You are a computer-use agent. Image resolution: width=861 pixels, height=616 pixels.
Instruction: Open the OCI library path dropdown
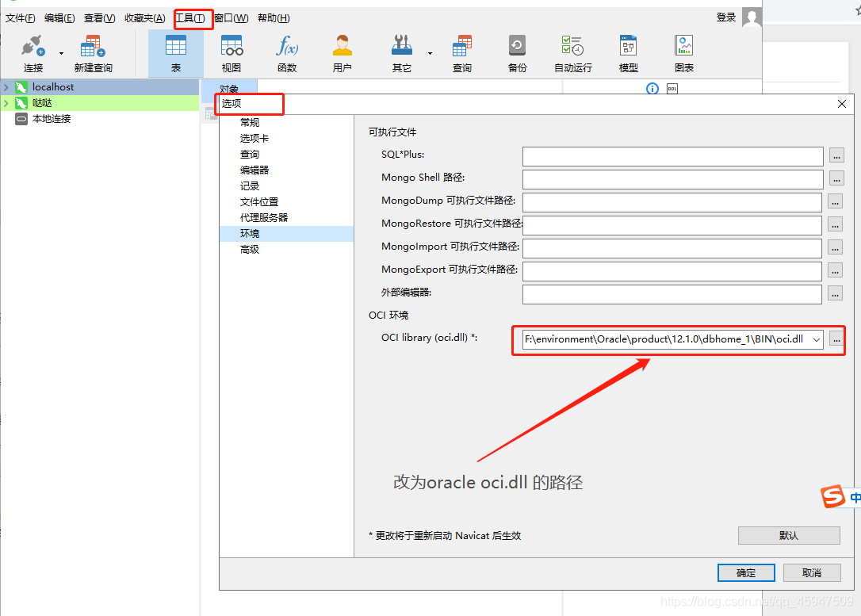click(817, 340)
